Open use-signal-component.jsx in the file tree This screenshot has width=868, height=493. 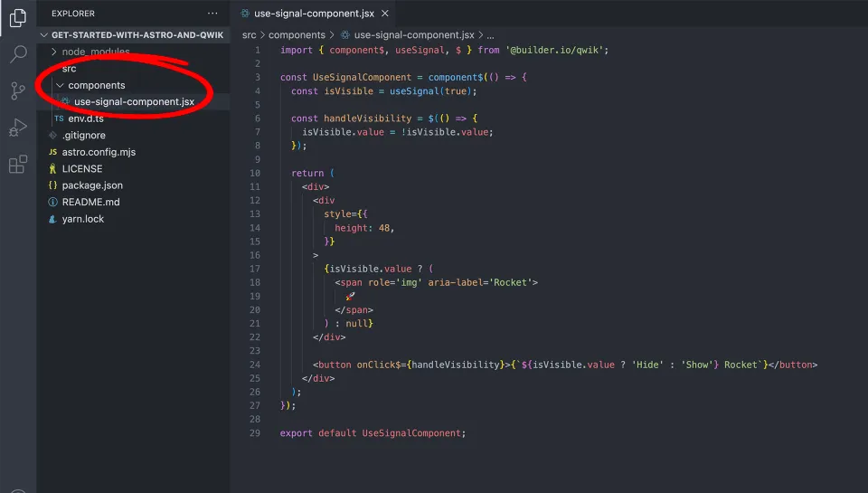pyautogui.click(x=134, y=102)
